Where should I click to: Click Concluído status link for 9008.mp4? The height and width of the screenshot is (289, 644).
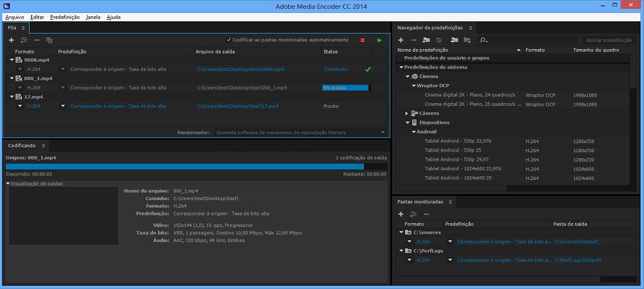click(336, 69)
